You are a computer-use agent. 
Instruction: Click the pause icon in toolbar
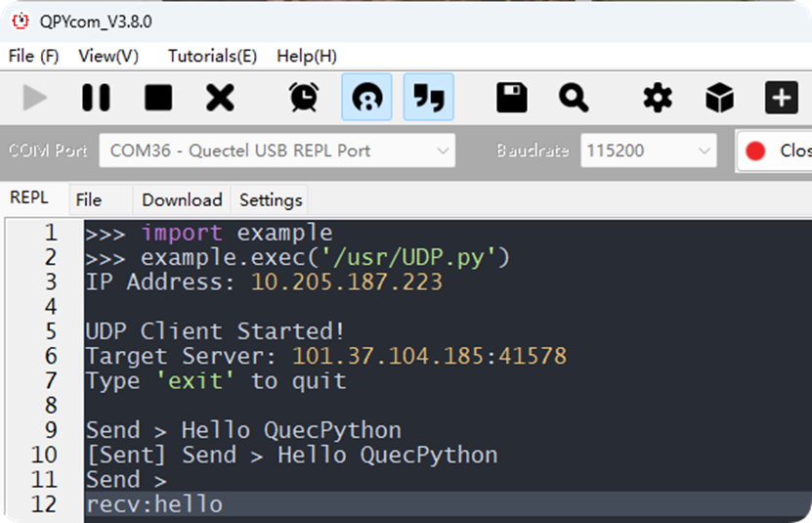(96, 98)
